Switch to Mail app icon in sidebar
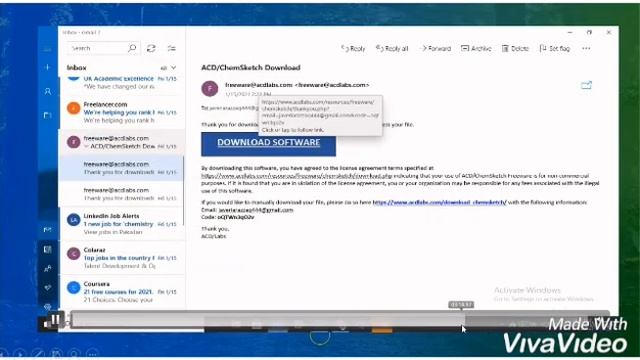The width and height of the screenshot is (640, 360). 48,230
